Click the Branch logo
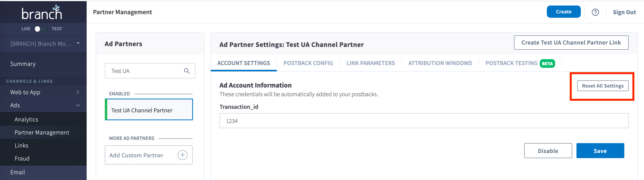Screen dimensions: 644x180 point(42,12)
